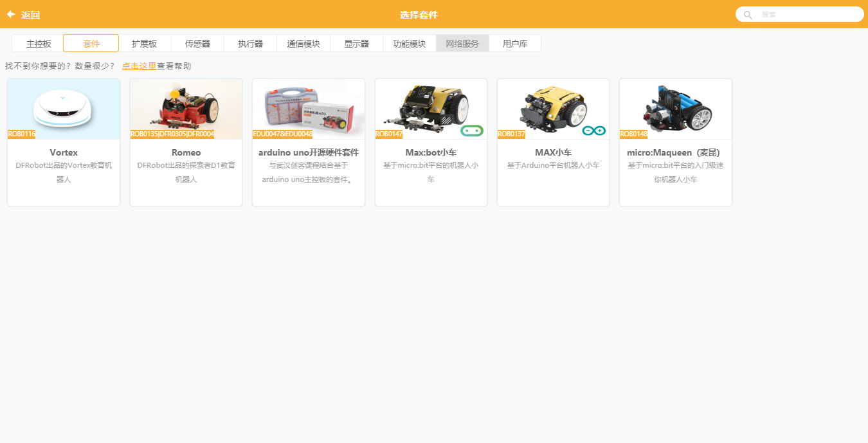The width and height of the screenshot is (868, 443).
Task: Click the ROB0137 product code tag
Action: (511, 134)
